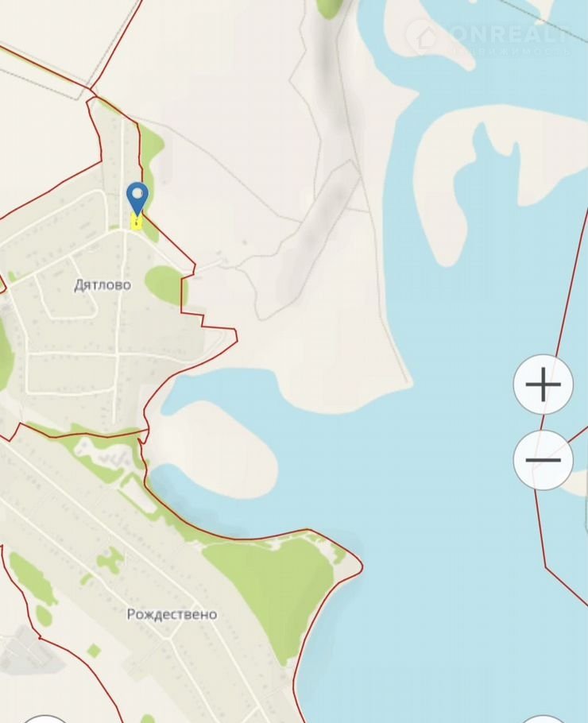
Task: Select the blue location pin marker
Action: (x=137, y=199)
